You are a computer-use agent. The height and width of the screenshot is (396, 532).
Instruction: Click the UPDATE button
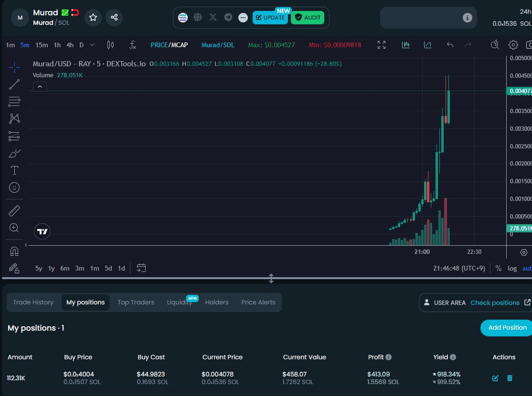(270, 18)
